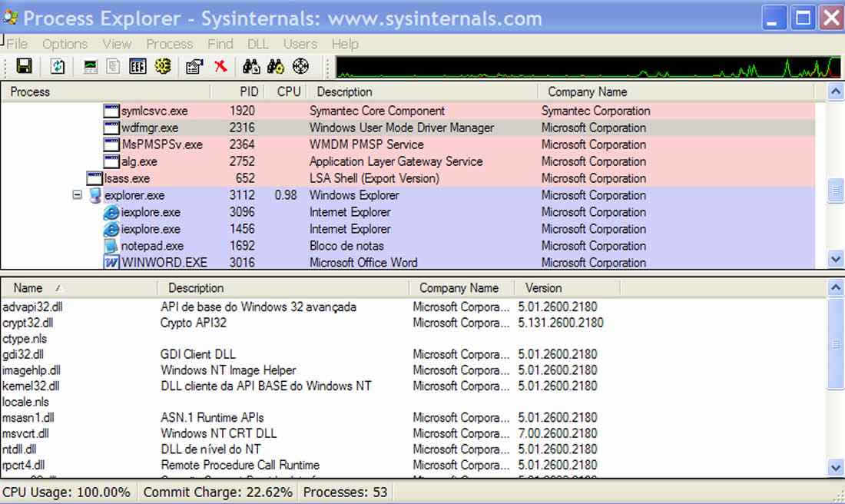This screenshot has width=845, height=504.
Task: Click the Refresh Now toolbar icon
Action: [x=57, y=66]
